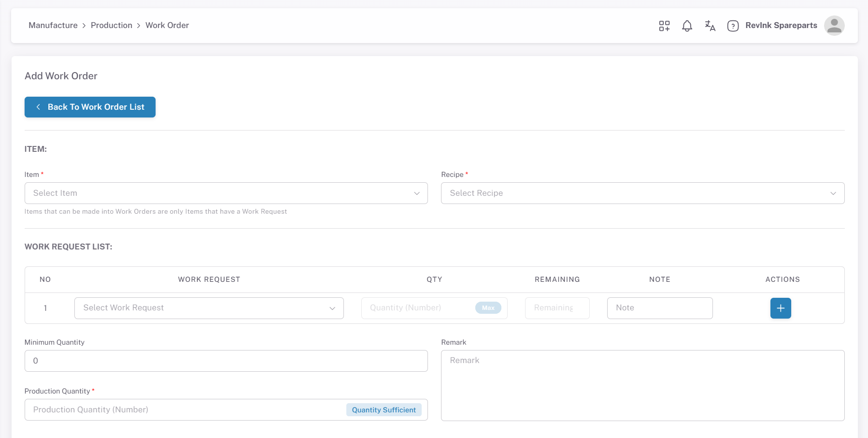
Task: Click the Max quantity badge
Action: (488, 308)
